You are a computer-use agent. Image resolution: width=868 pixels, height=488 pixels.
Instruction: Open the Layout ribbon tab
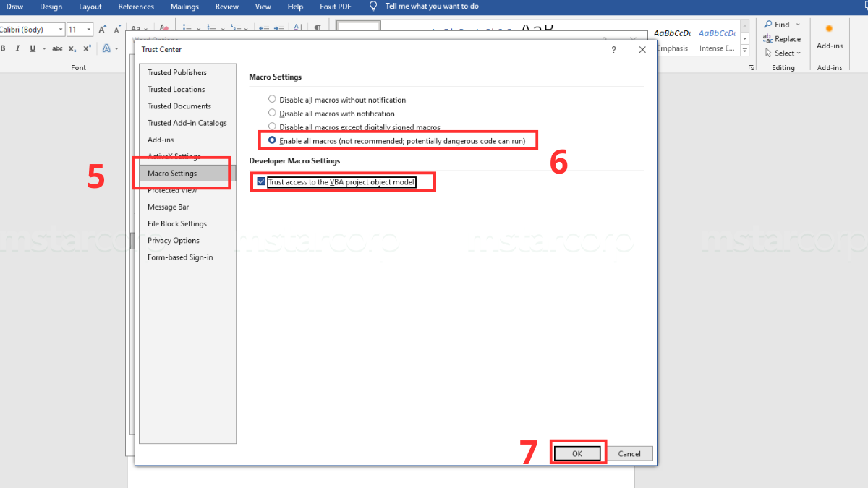pyautogui.click(x=90, y=7)
